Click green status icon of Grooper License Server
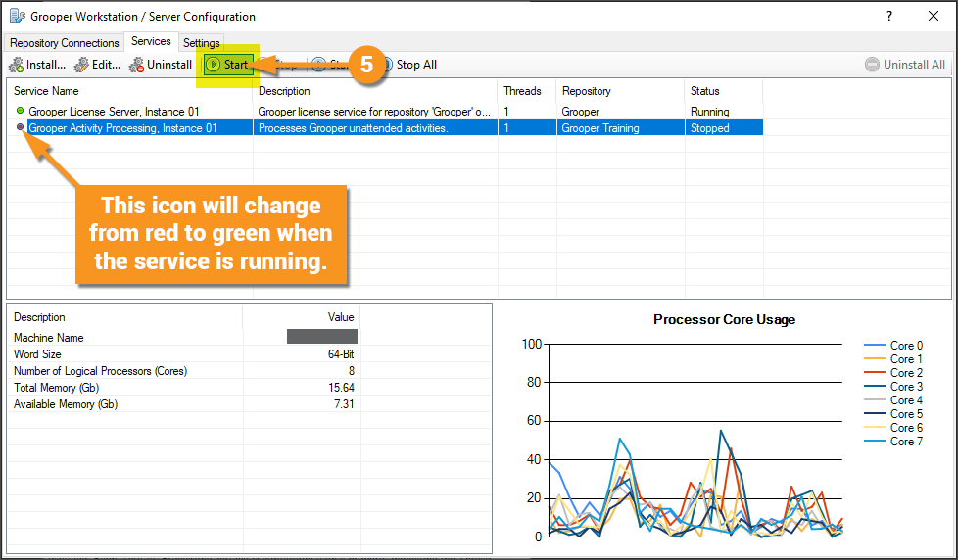 tap(21, 111)
